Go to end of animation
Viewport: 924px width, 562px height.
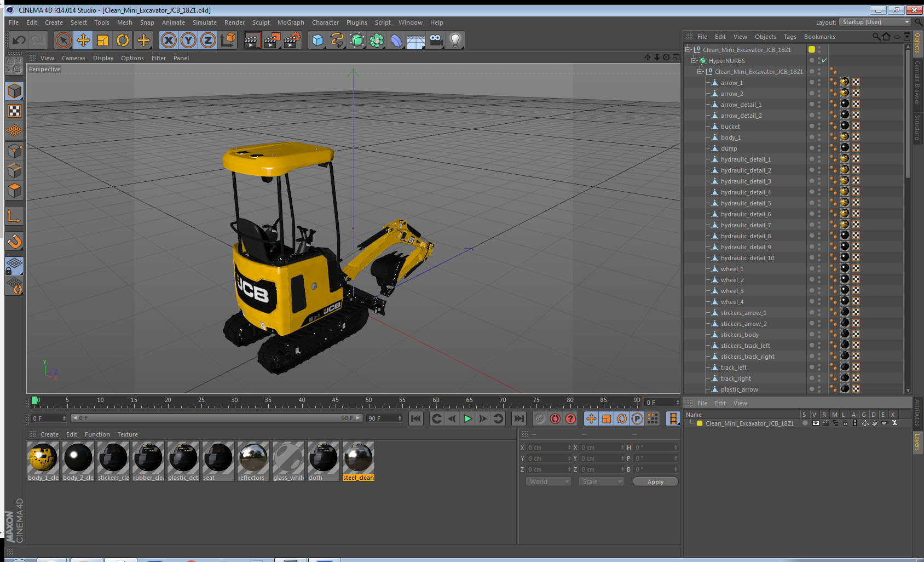click(x=518, y=418)
